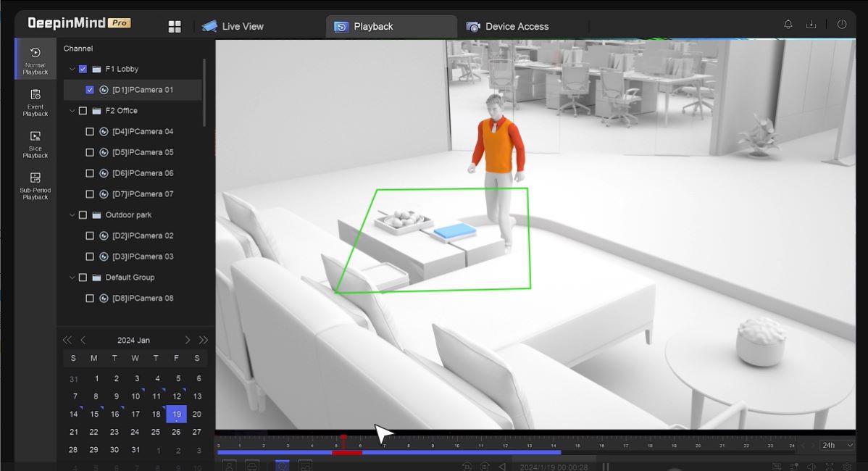Select January 12 in the calendar
This screenshot has height=471, width=868.
point(177,396)
